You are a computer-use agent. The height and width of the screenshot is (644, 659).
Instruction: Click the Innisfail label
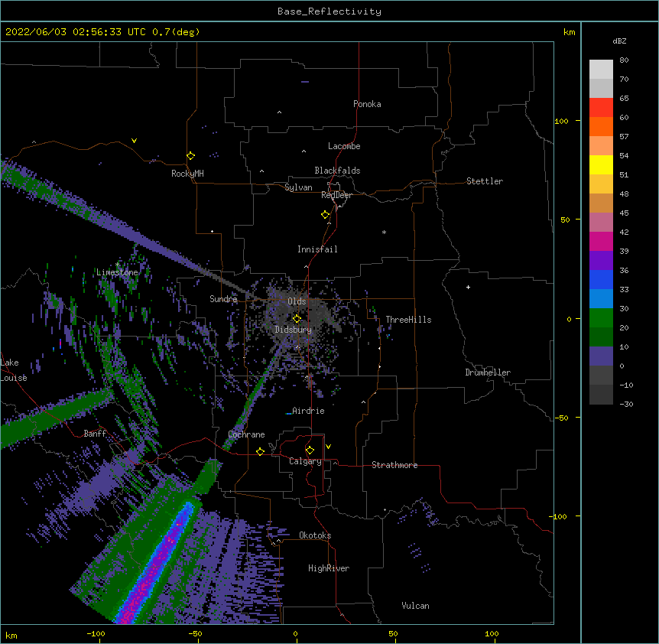317,249
